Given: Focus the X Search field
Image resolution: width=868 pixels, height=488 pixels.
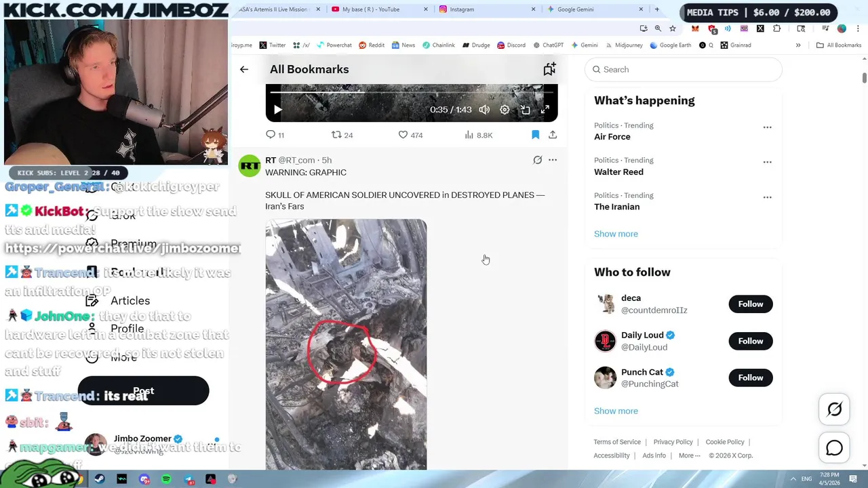Looking at the screenshot, I should click(684, 69).
